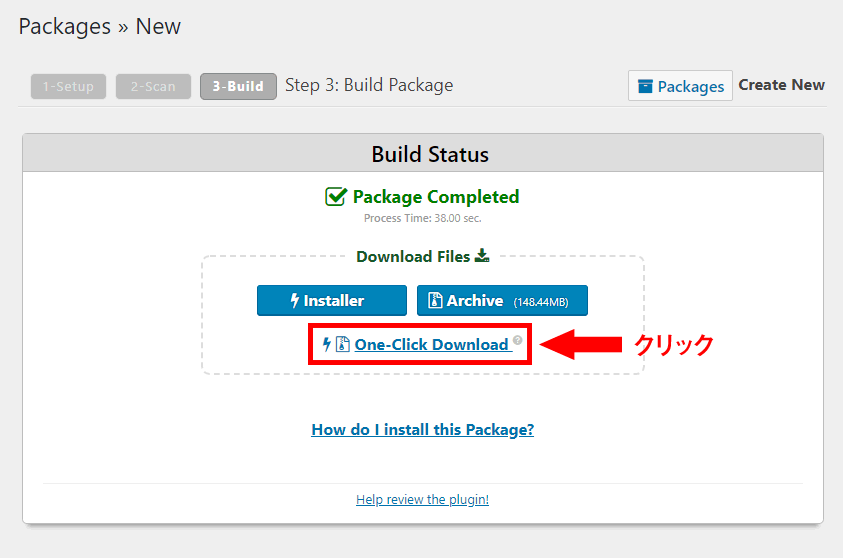Go to the 2-Scan step
This screenshot has width=843, height=558.
(153, 86)
